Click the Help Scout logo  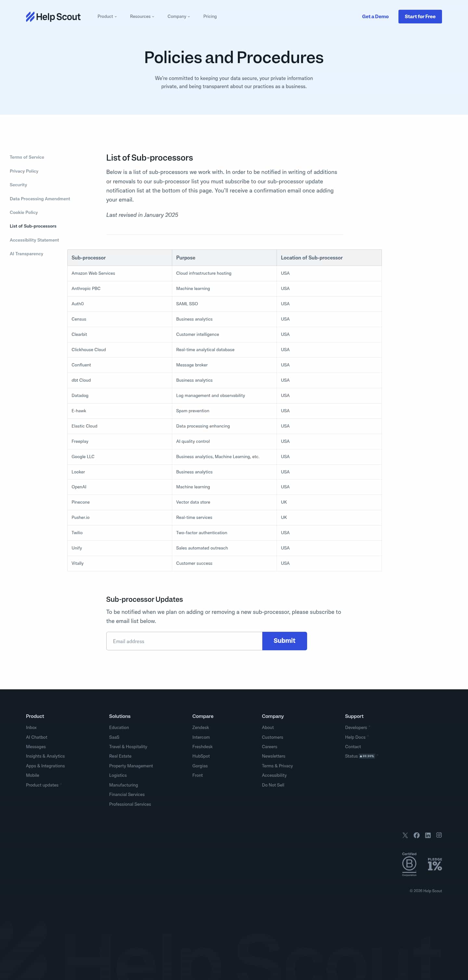(x=53, y=16)
